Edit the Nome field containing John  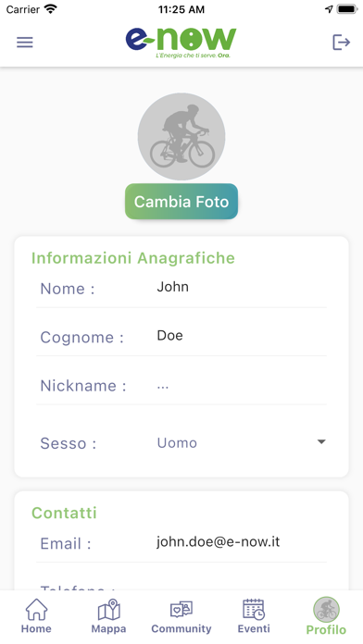tap(242, 287)
